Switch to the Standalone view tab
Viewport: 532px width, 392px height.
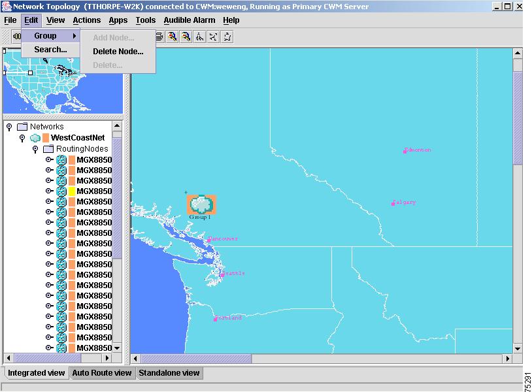[169, 373]
